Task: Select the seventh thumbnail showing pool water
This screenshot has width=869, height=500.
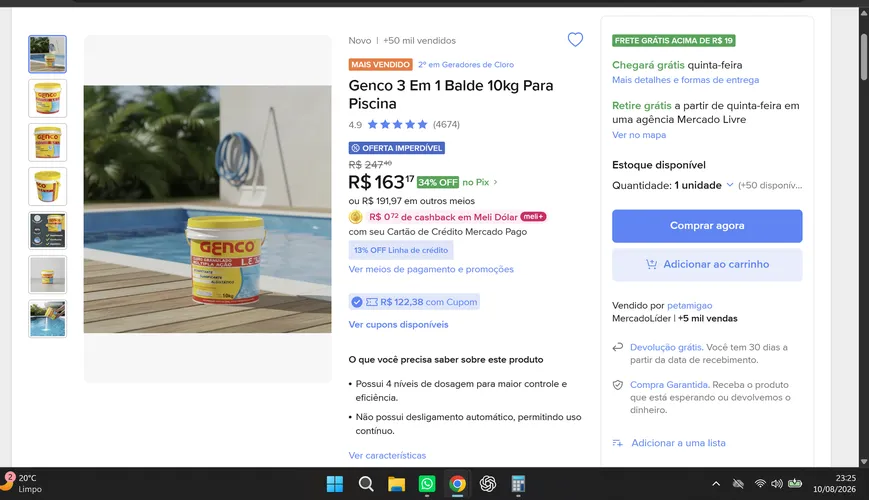Action: click(48, 319)
